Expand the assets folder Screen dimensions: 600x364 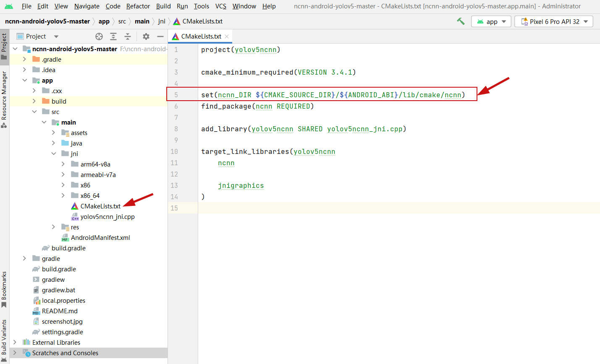coord(53,133)
